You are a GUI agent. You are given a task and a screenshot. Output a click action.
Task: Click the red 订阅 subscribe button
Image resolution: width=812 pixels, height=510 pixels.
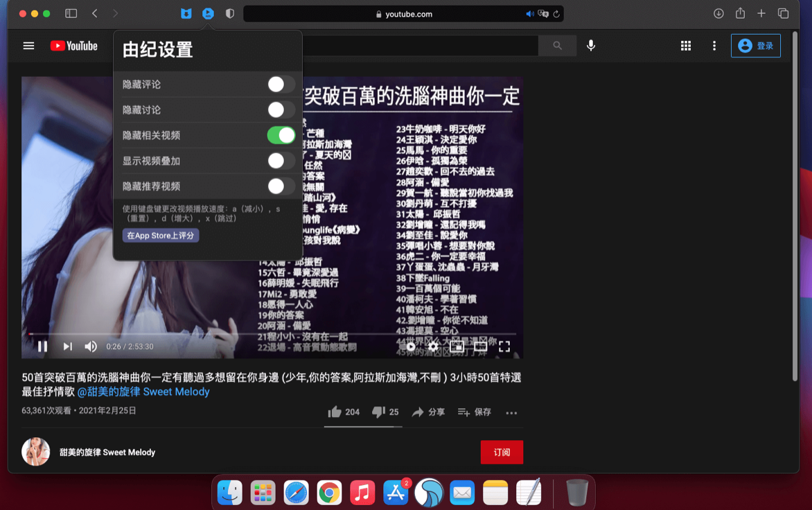[502, 452]
